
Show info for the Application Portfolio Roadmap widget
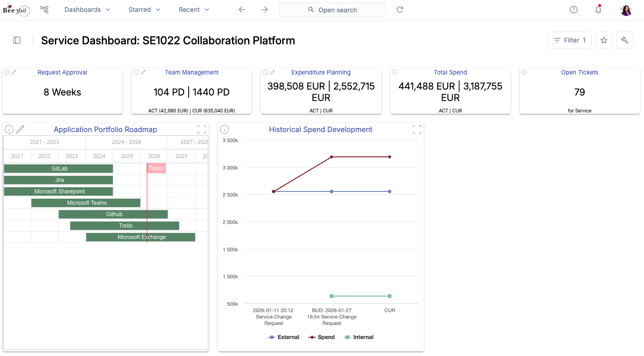(9, 129)
